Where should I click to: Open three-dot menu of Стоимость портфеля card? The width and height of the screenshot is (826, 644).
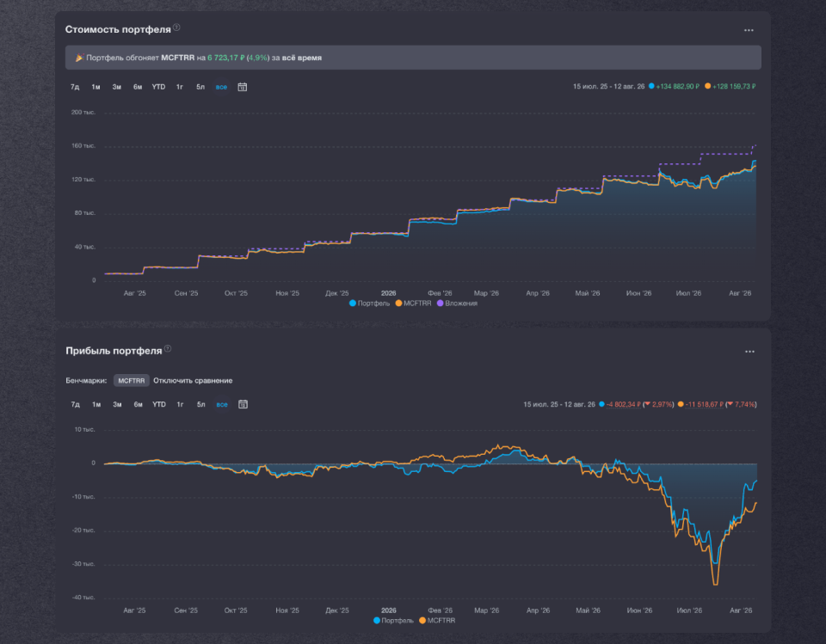749,31
